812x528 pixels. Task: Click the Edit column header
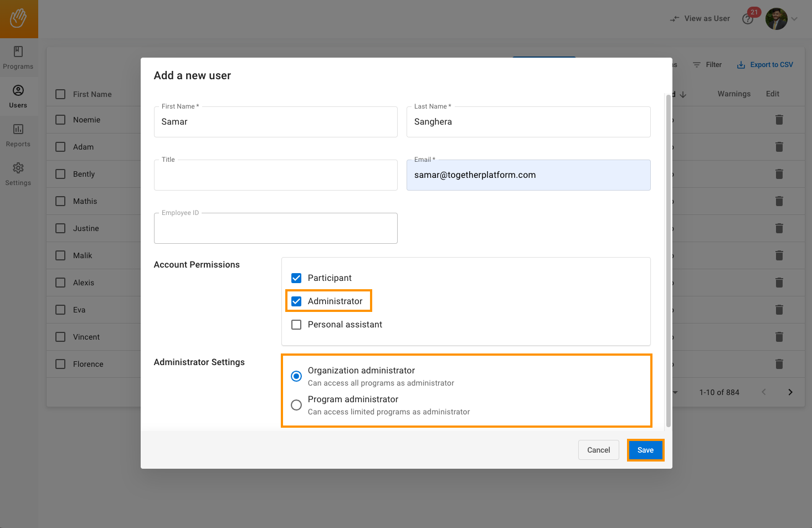(773, 94)
